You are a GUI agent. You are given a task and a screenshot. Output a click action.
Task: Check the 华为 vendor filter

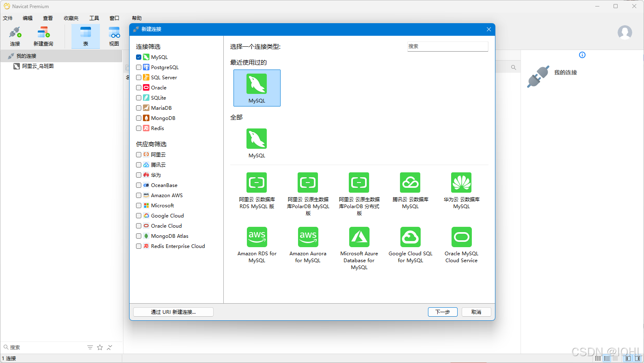point(139,175)
